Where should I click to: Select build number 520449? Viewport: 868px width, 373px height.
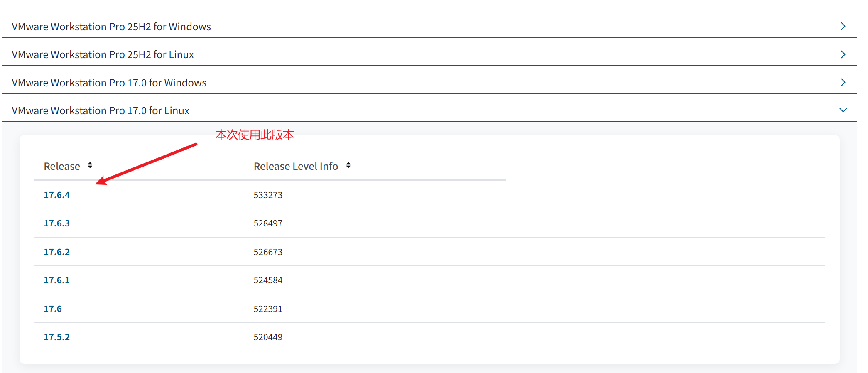pyautogui.click(x=268, y=337)
